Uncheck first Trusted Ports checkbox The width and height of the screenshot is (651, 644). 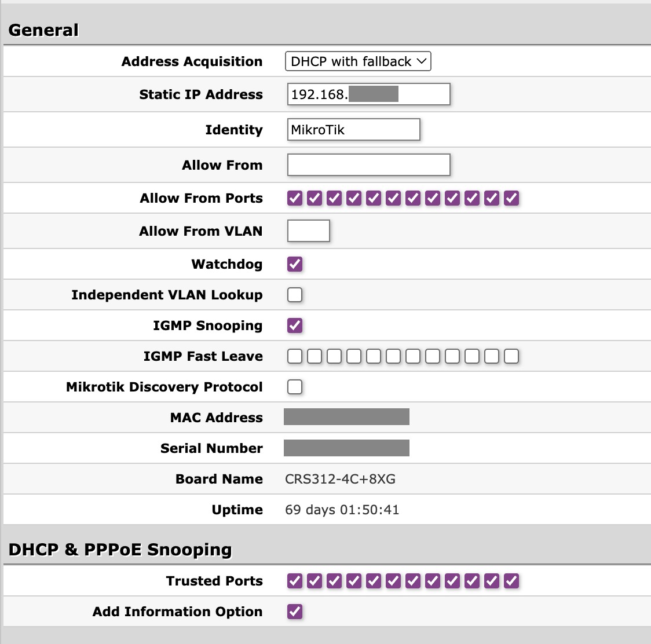pos(295,581)
